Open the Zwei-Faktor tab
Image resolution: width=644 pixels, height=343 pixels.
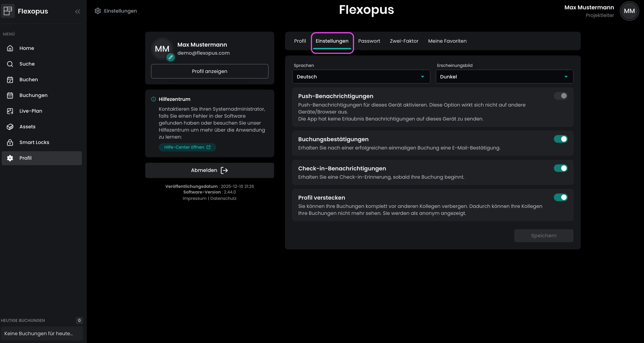click(404, 41)
